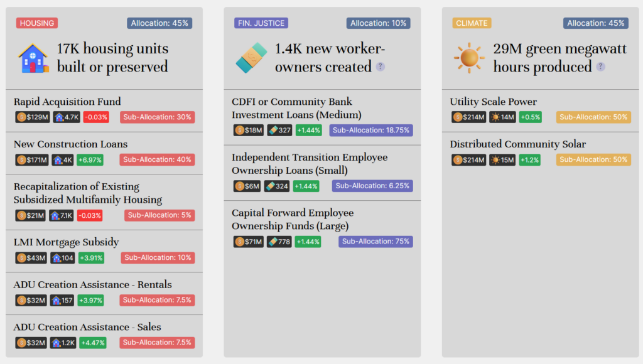The image size is (643, 364).
Task: Click the LMI Mortgage Subsidy title
Action: tap(66, 242)
